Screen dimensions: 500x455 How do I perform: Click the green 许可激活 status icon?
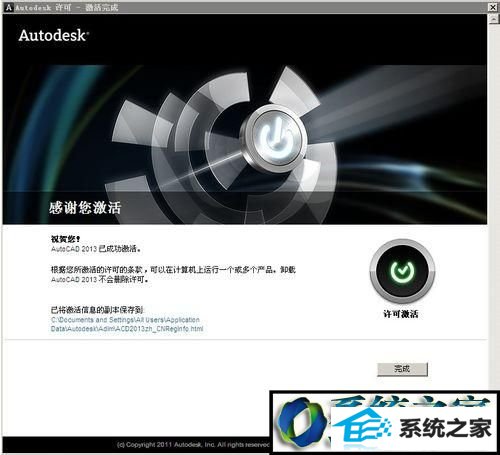[x=402, y=271]
